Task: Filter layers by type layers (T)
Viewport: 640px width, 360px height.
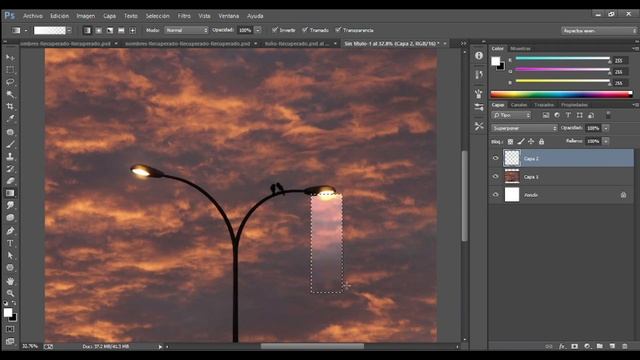Action: (x=568, y=116)
